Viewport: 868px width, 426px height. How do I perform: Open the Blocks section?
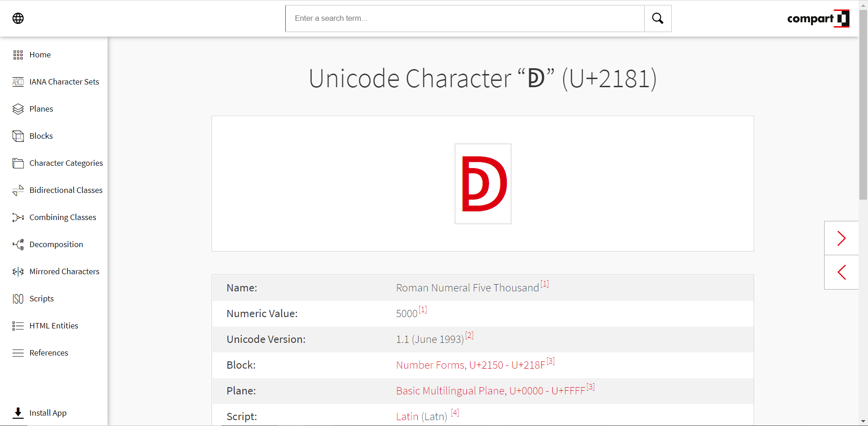click(x=41, y=136)
